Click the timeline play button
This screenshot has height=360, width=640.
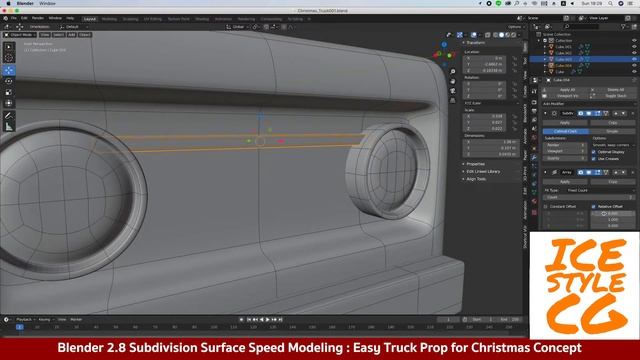click(x=268, y=320)
